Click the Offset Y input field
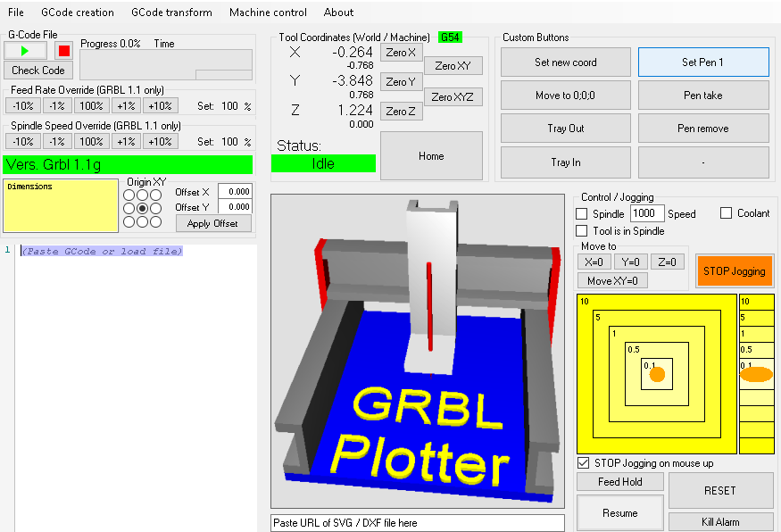The height and width of the screenshot is (532, 781). pos(235,207)
